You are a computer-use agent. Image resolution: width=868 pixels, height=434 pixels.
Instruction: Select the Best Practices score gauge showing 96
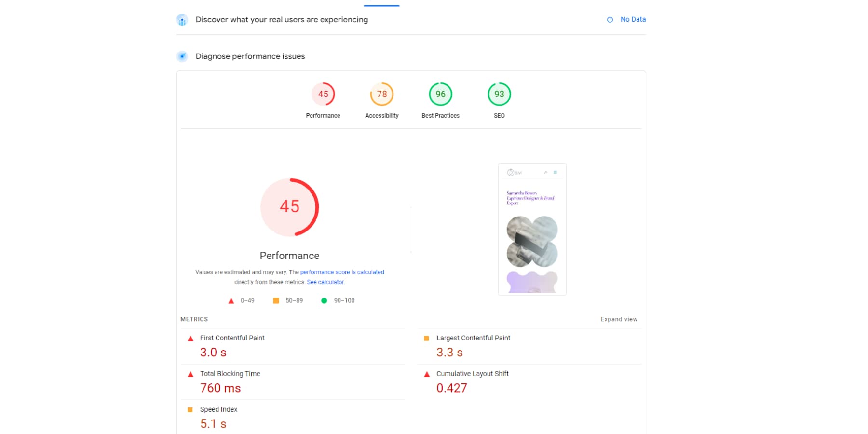440,95
